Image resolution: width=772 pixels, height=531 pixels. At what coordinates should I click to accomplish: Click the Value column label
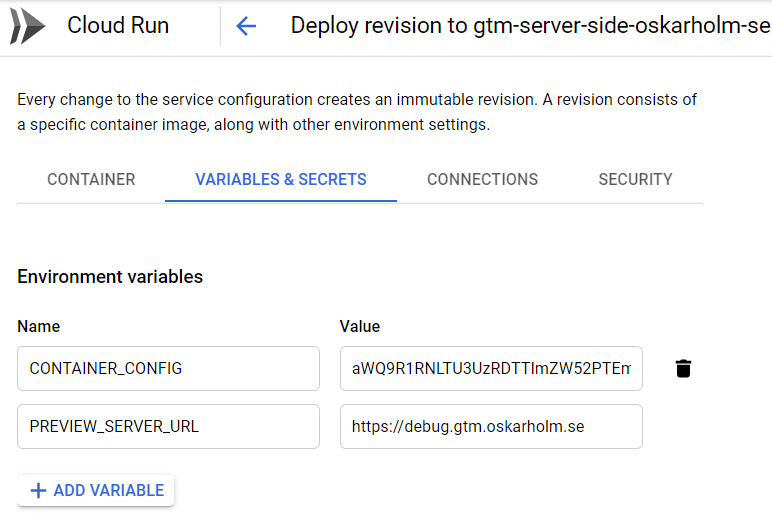point(360,326)
